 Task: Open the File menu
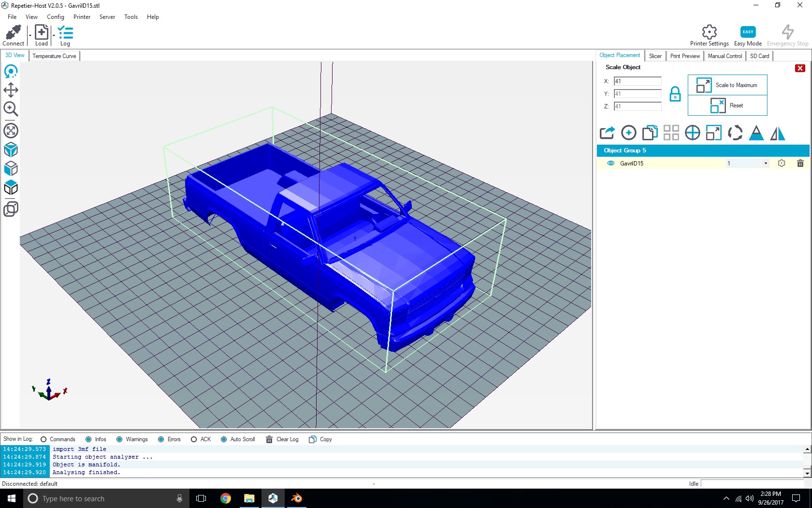click(x=12, y=17)
